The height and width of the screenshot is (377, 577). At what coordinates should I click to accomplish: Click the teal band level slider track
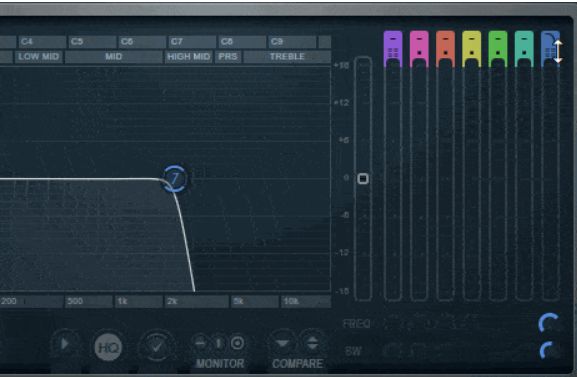tap(524, 180)
